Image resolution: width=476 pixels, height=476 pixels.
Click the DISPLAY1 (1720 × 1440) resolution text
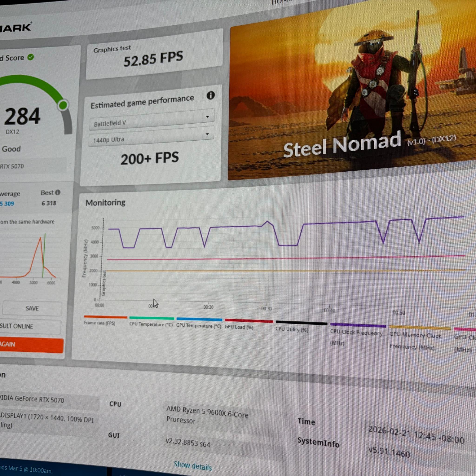click(x=47, y=421)
